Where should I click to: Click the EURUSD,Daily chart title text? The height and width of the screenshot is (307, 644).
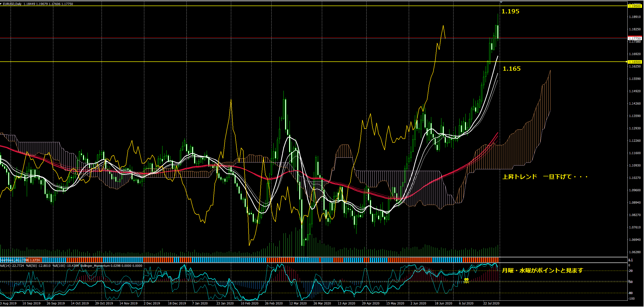(12, 4)
